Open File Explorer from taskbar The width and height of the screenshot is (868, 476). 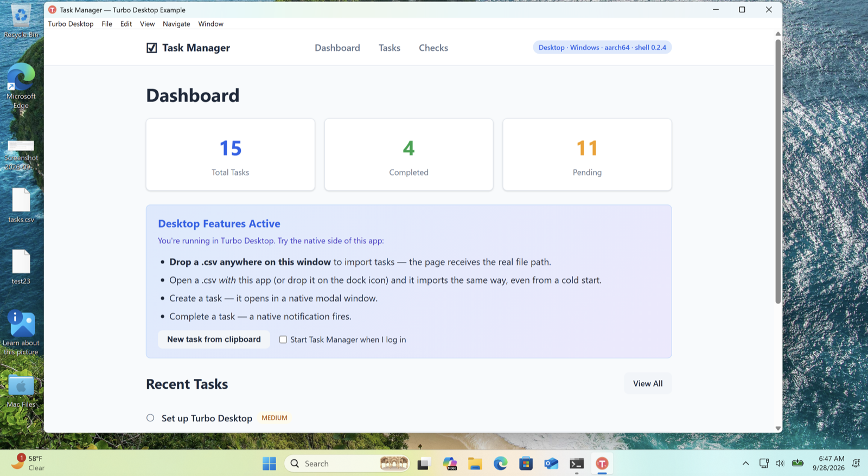pyautogui.click(x=475, y=464)
